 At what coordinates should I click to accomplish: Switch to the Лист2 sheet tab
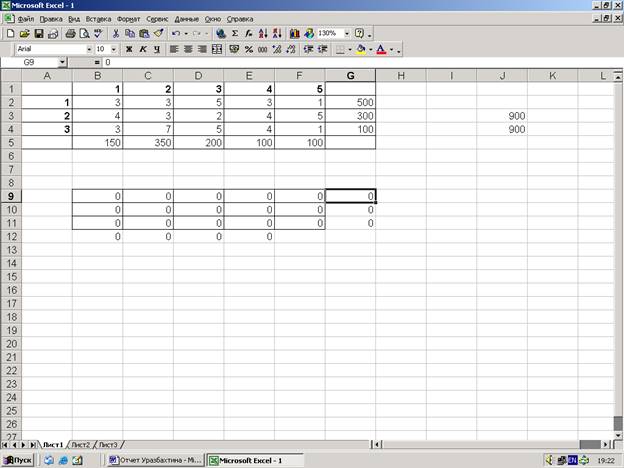[81, 445]
